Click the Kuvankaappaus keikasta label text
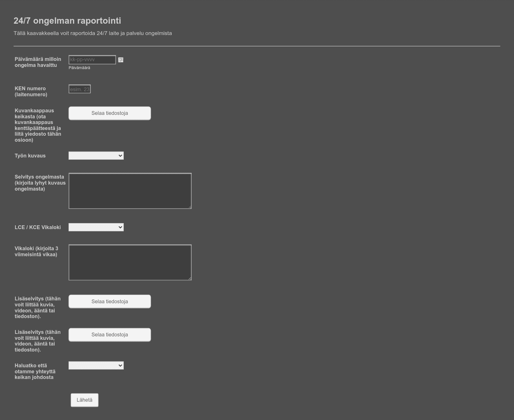514x420 pixels. [38, 125]
